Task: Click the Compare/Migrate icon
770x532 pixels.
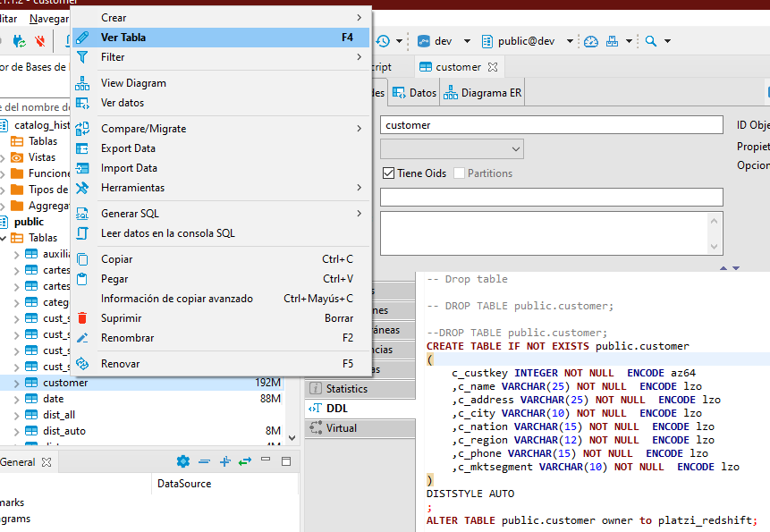Action: pyautogui.click(x=82, y=129)
